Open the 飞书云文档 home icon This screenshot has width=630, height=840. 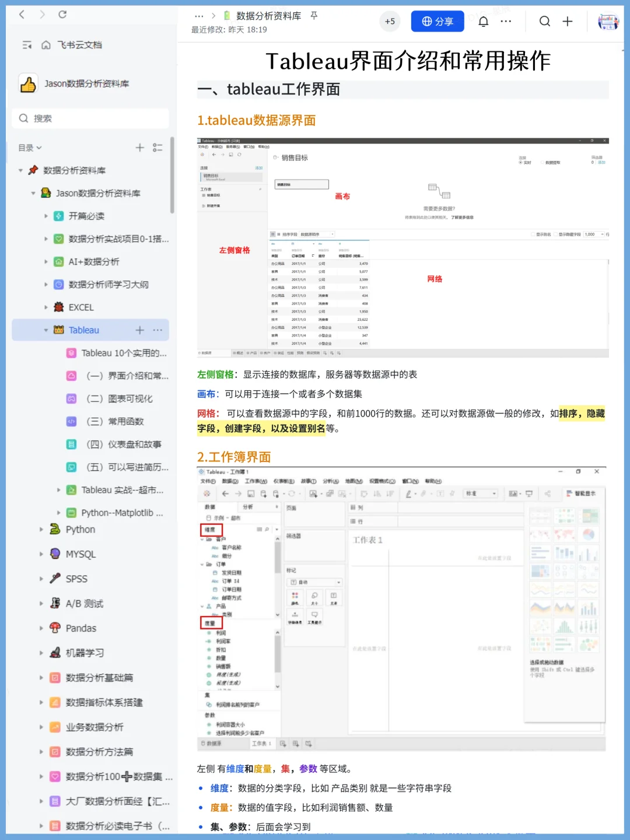coord(46,45)
